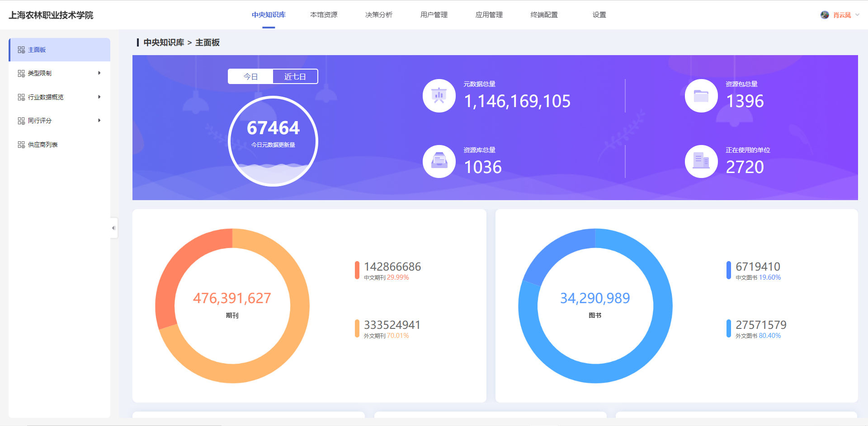Screen dimensions: 868x426
Task: Click the 中文图书 blue legend swatch
Action: 729,270
